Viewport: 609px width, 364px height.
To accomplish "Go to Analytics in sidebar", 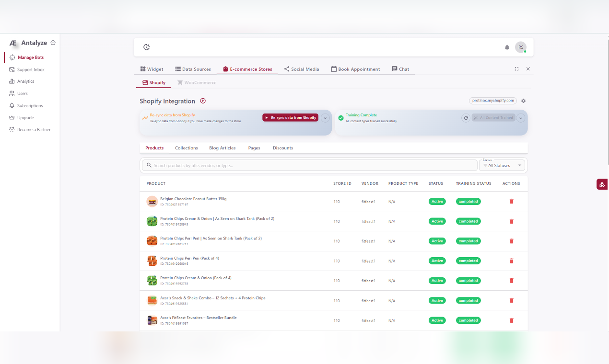I will [x=26, y=81].
